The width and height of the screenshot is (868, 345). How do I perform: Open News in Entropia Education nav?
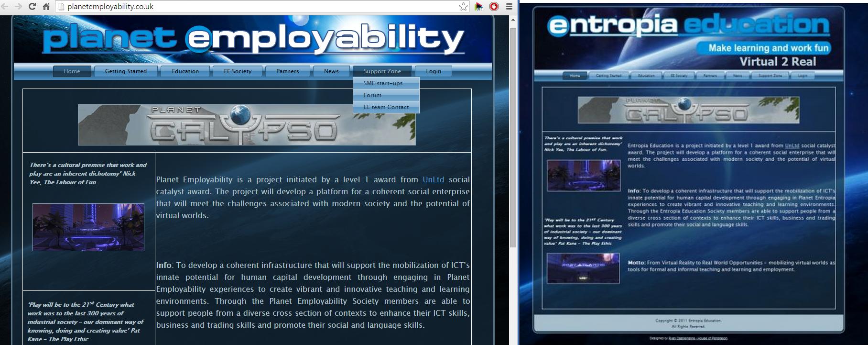click(738, 76)
